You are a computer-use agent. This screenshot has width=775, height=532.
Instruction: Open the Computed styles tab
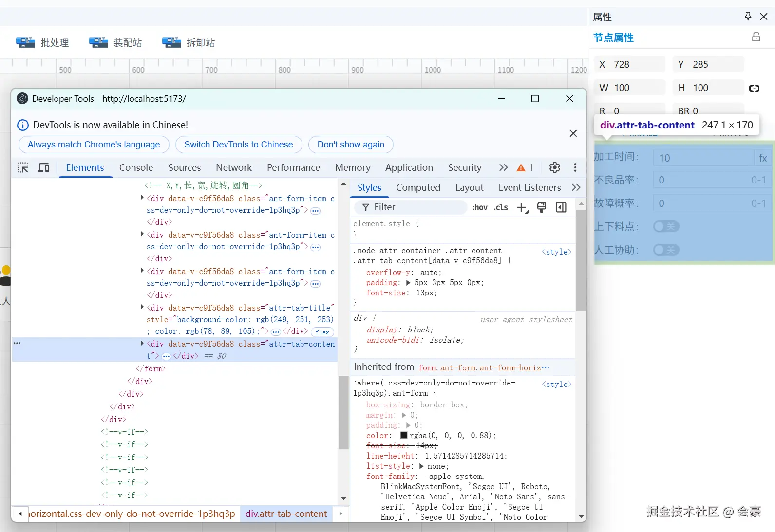pyautogui.click(x=417, y=188)
